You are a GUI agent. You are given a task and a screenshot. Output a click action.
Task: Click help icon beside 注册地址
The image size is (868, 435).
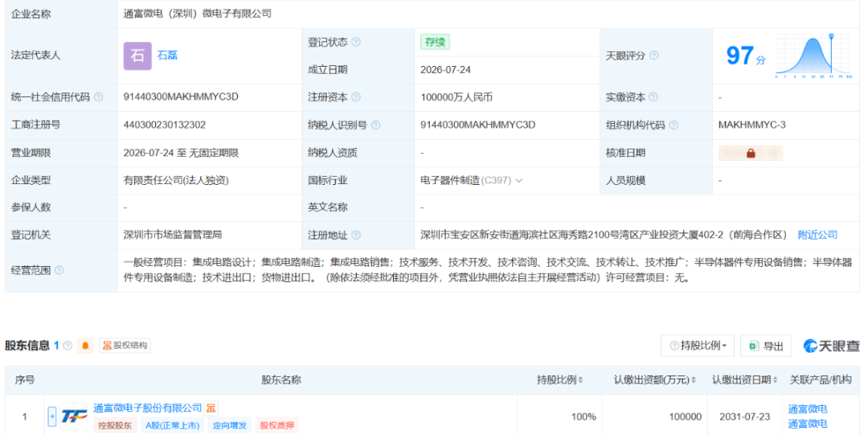tap(356, 236)
